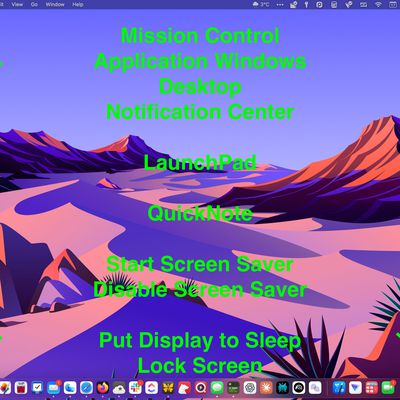Image resolution: width=400 pixels, height=400 pixels.
Task: Open ChatGPT from the Dock
Action: (250, 388)
